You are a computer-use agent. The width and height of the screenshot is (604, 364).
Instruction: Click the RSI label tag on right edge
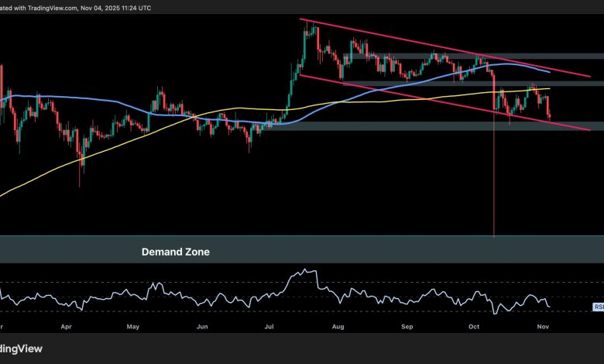[599, 307]
